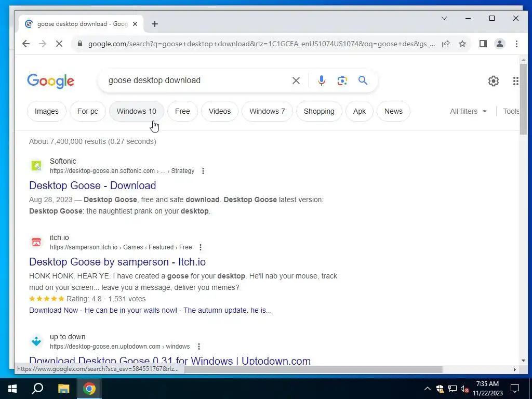Screen dimensions: 532x399
Task: Click the browser back arrow
Action: coord(26,44)
